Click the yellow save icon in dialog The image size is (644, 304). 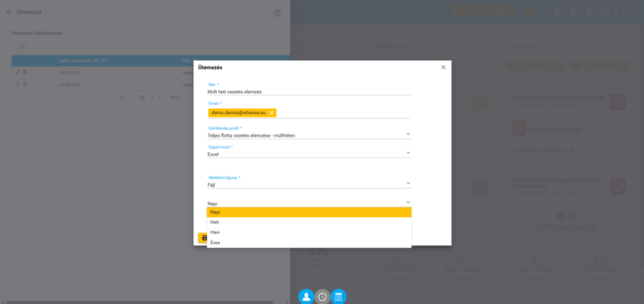click(203, 238)
